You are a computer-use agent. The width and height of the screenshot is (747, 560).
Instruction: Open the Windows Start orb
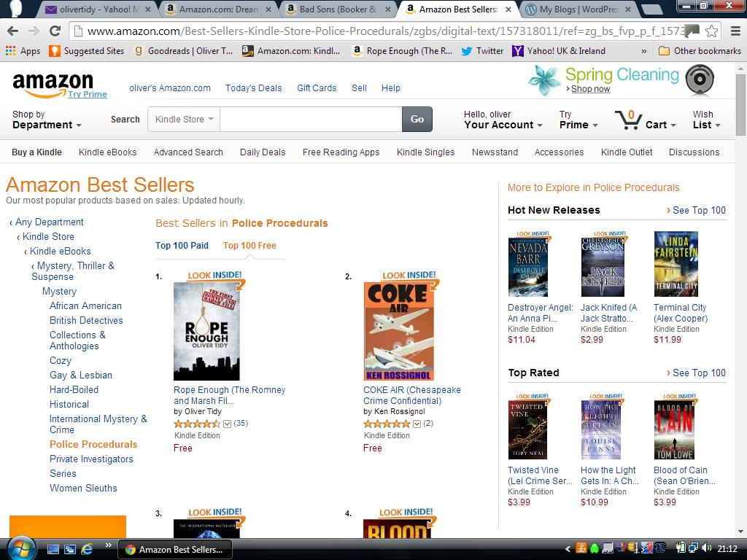pyautogui.click(x=20, y=548)
